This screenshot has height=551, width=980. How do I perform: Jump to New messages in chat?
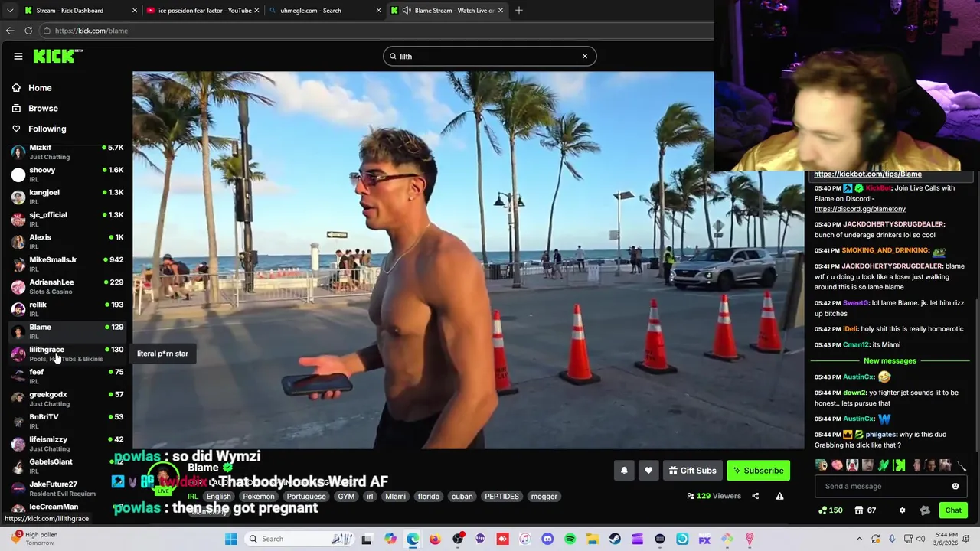pyautogui.click(x=890, y=360)
